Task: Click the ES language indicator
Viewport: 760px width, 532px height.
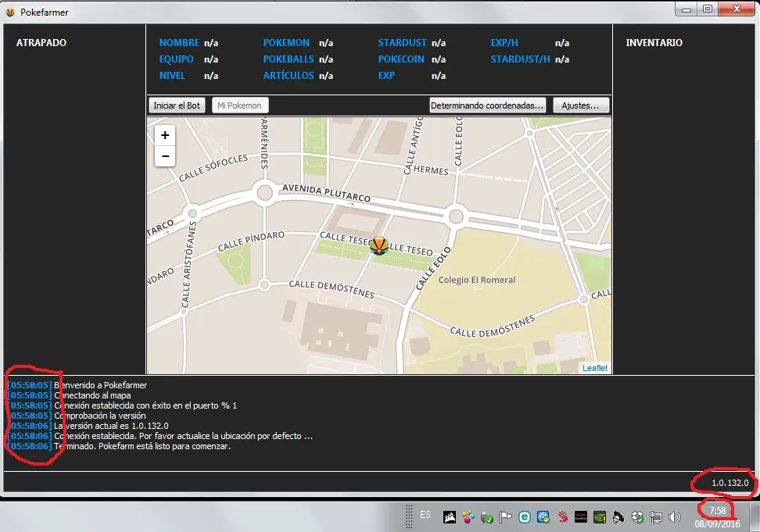Action: (425, 515)
